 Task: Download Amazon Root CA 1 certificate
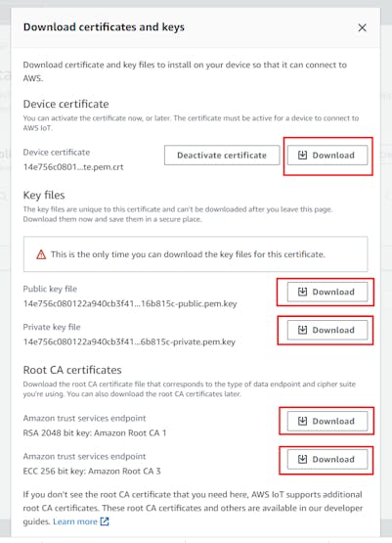327,421
